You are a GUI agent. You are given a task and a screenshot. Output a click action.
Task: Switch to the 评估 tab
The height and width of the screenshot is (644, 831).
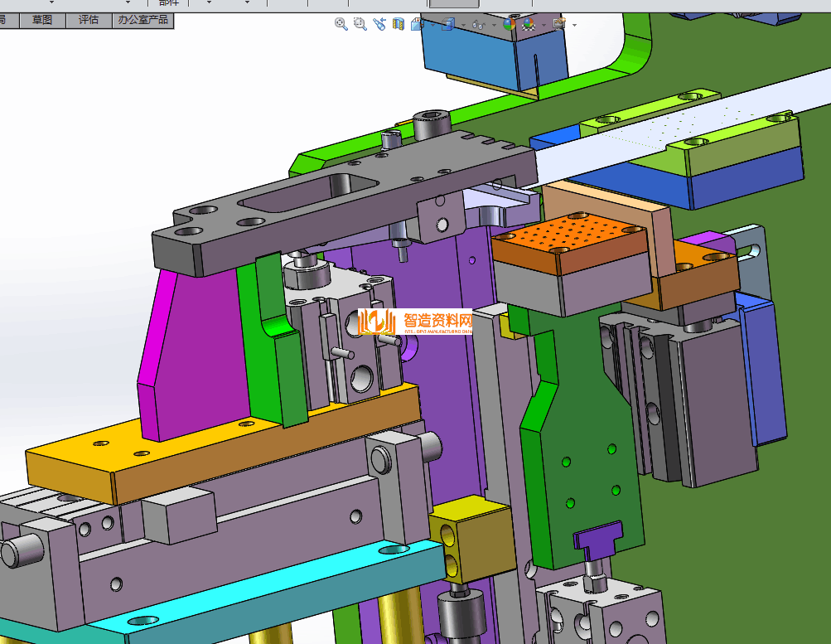pyautogui.click(x=88, y=20)
